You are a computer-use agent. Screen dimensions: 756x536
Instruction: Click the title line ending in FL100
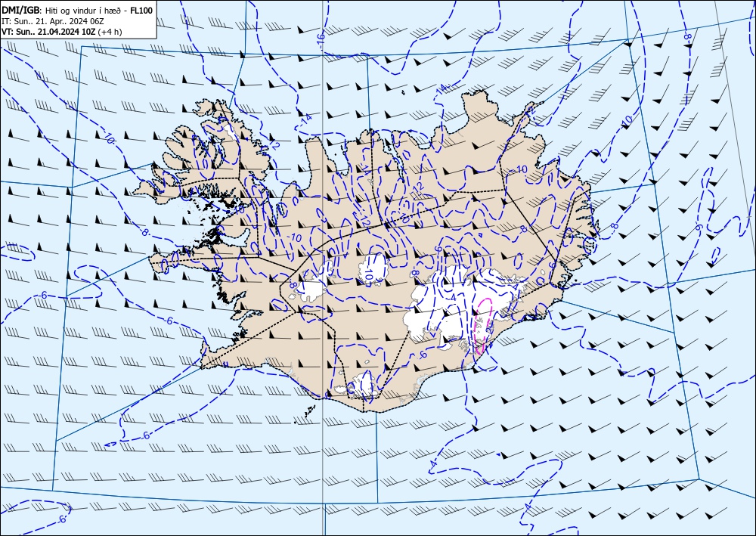[x=78, y=10]
